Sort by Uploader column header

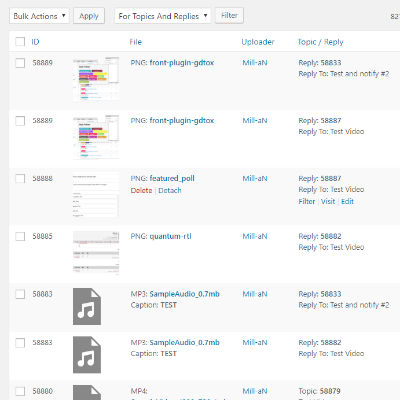pyautogui.click(x=258, y=42)
